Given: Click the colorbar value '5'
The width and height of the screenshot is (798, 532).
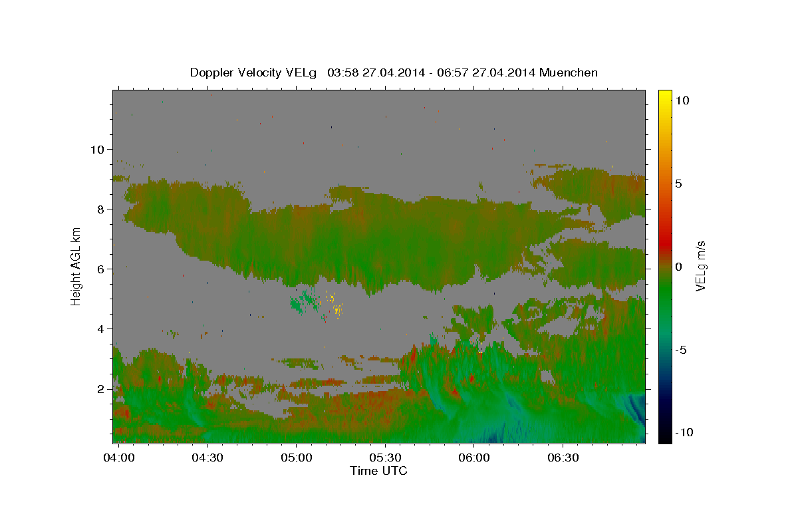Looking at the screenshot, I should [x=678, y=184].
